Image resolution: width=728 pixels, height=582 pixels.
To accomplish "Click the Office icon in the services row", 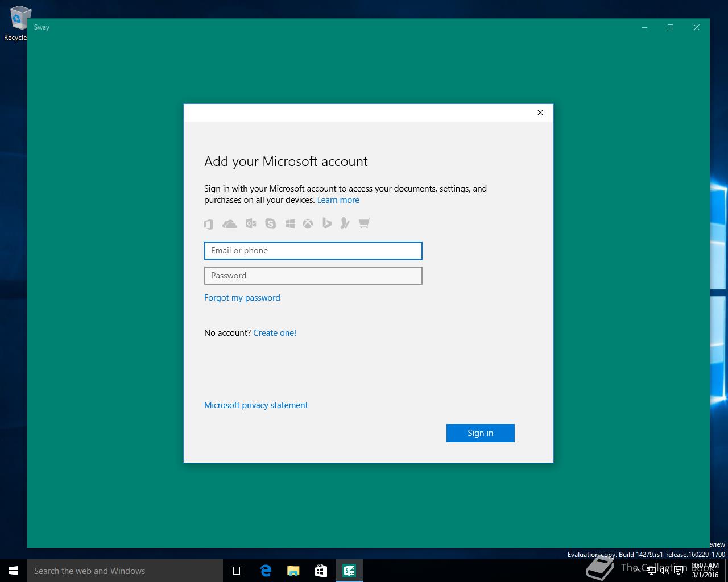I will (209, 224).
